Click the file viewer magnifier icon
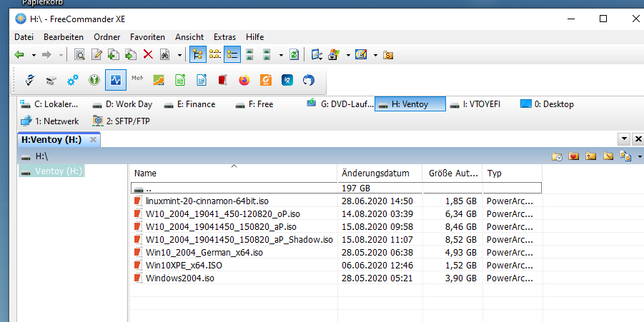 [79, 54]
